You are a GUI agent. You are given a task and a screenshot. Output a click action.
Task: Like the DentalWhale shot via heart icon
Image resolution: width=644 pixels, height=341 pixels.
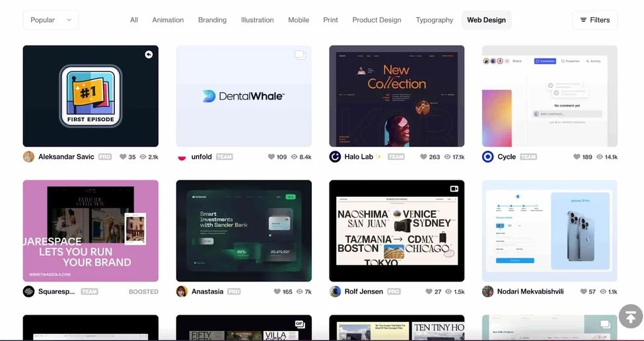tap(271, 157)
